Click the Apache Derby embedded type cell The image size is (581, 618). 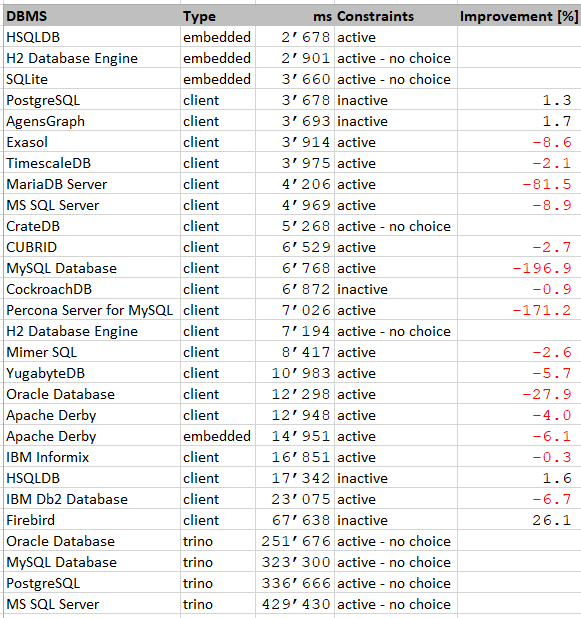[218, 436]
